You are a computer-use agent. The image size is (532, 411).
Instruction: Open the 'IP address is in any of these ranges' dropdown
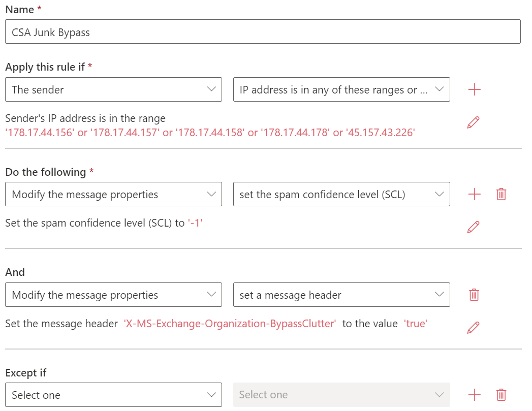(x=341, y=89)
